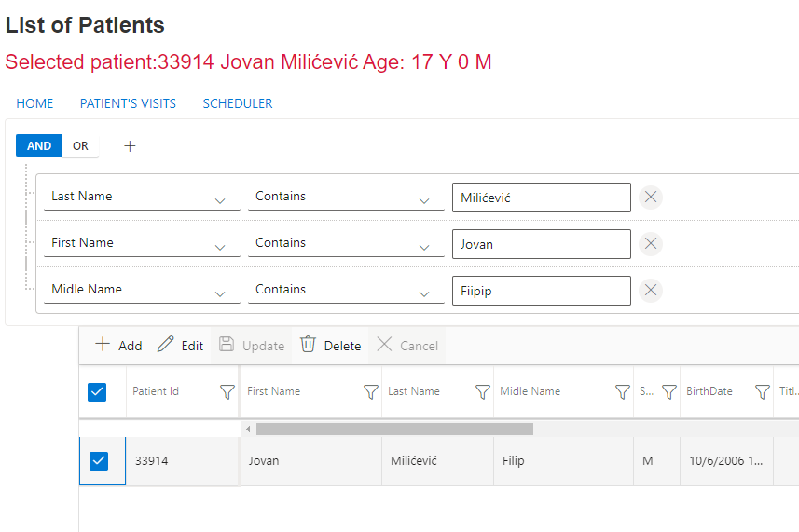Click the Add button in grid toolbar
This screenshot has height=532, width=799.
(118, 346)
